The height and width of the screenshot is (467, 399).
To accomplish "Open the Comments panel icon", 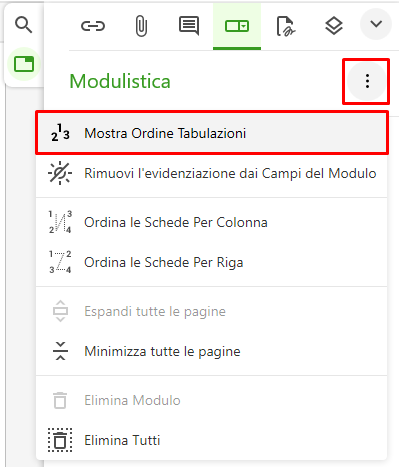I will tap(189, 26).
